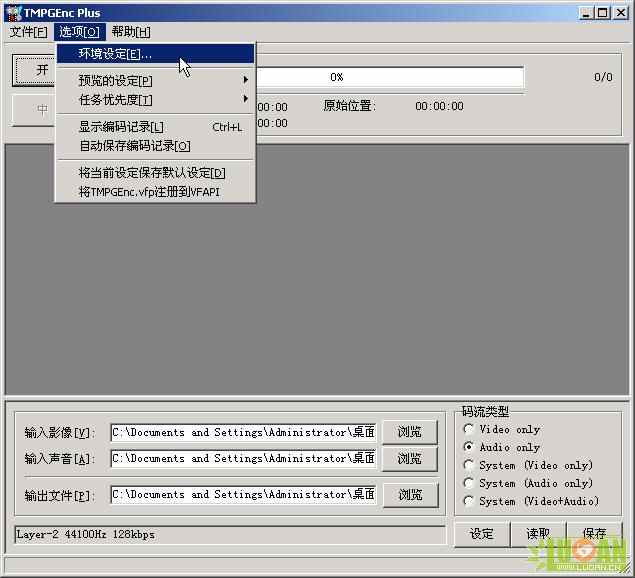Open the 文件 menu

click(x=29, y=32)
